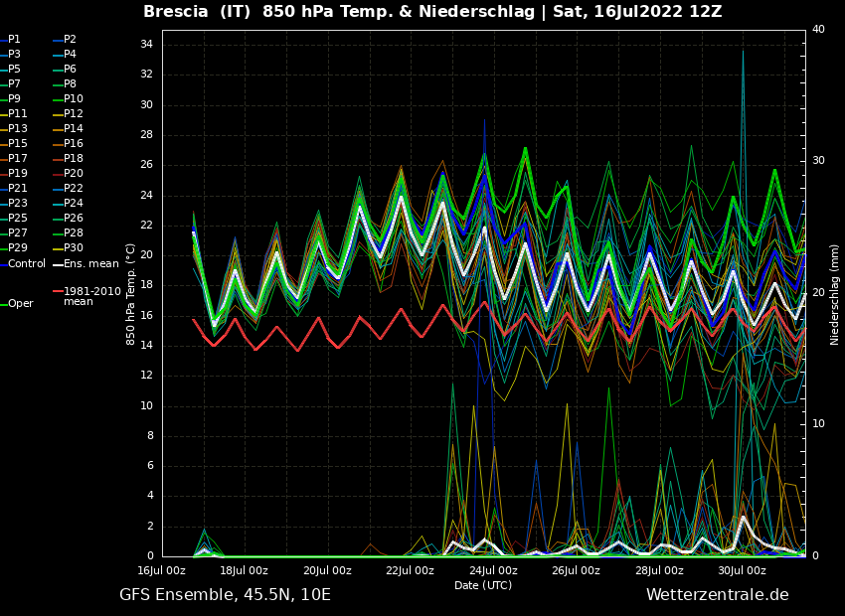
Task: Click the 16Jul 00z date tick
Action: 161,570
